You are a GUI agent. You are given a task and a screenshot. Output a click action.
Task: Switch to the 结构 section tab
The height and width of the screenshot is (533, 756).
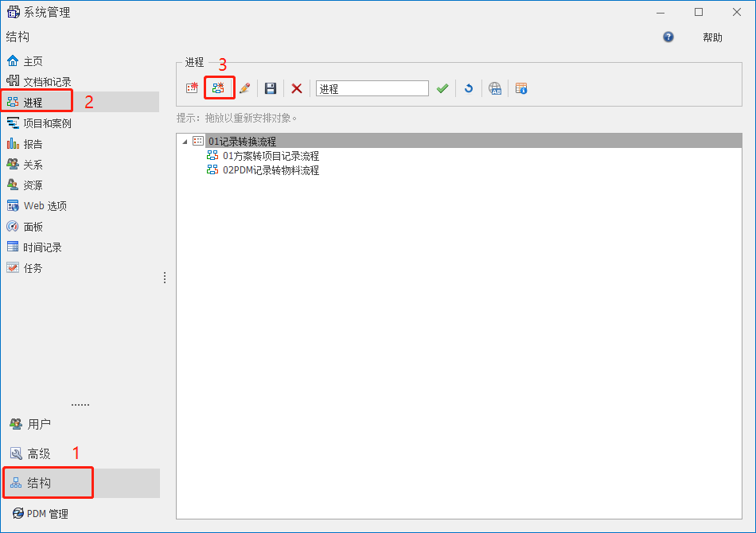tap(39, 483)
